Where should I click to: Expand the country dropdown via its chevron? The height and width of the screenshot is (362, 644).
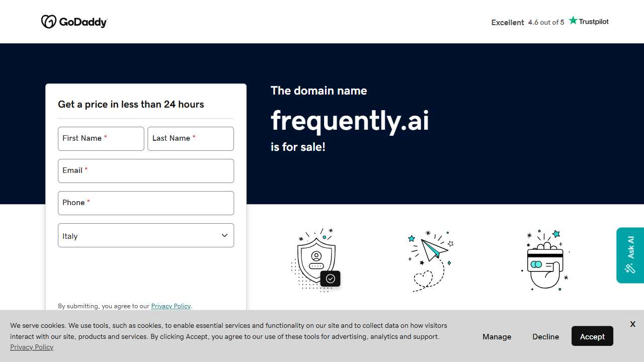click(x=224, y=235)
